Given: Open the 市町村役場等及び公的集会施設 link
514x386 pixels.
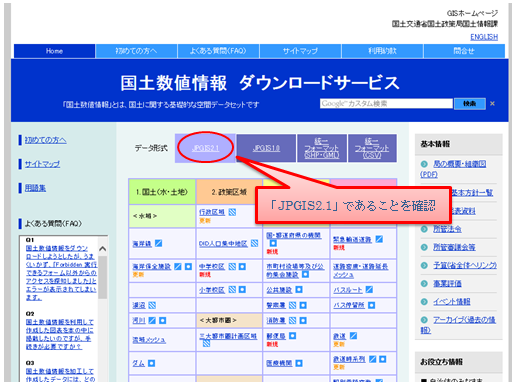Looking at the screenshot, I should click(295, 270).
